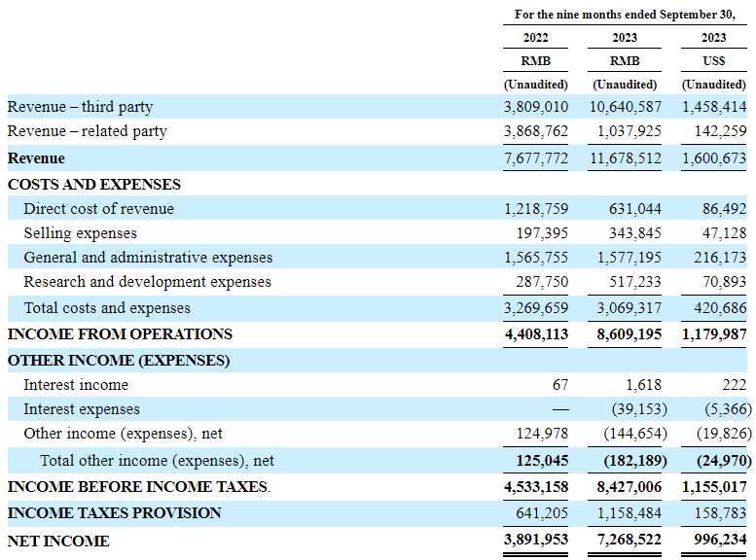Image resolution: width=756 pixels, height=560 pixels.
Task: Select selling expenses US$ value 47,128
Action: coord(724,233)
